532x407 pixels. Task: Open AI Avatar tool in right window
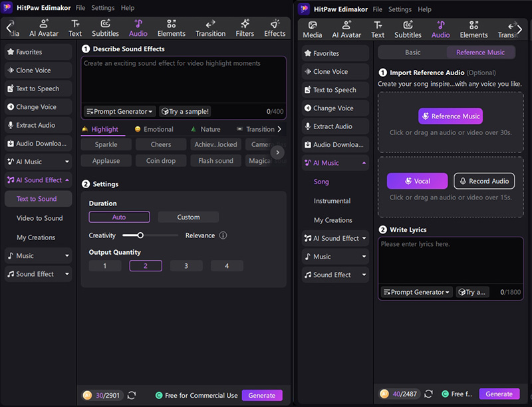[346, 30]
